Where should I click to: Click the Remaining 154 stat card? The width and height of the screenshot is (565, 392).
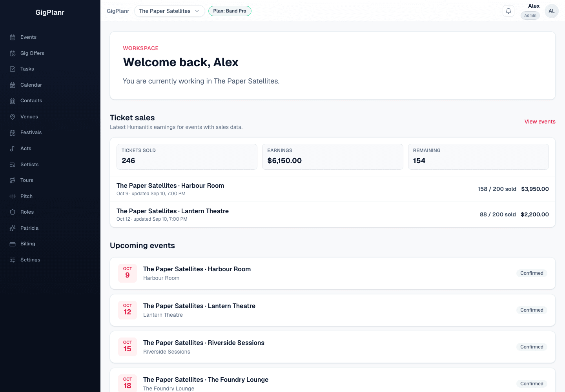(x=478, y=157)
